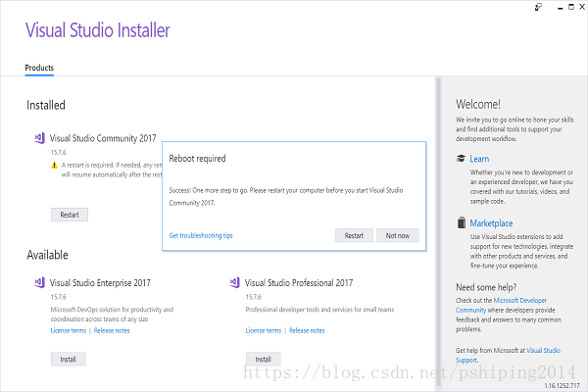Image resolution: width=588 pixels, height=392 pixels.
Task: Click the Welcome! heading
Action: click(478, 104)
